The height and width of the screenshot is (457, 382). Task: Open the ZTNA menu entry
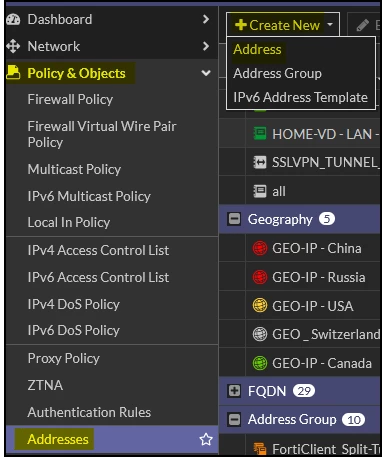[45, 385]
